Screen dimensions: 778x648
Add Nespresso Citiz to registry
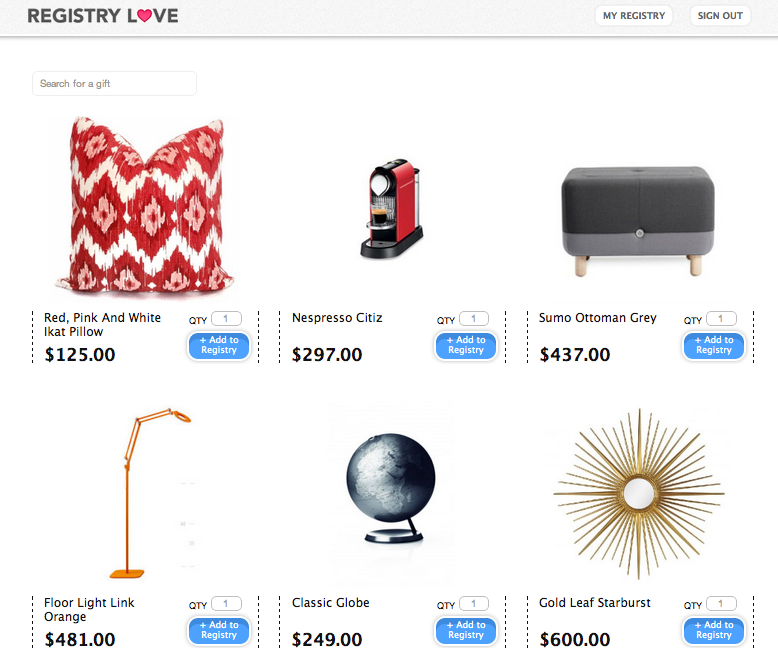pos(466,345)
